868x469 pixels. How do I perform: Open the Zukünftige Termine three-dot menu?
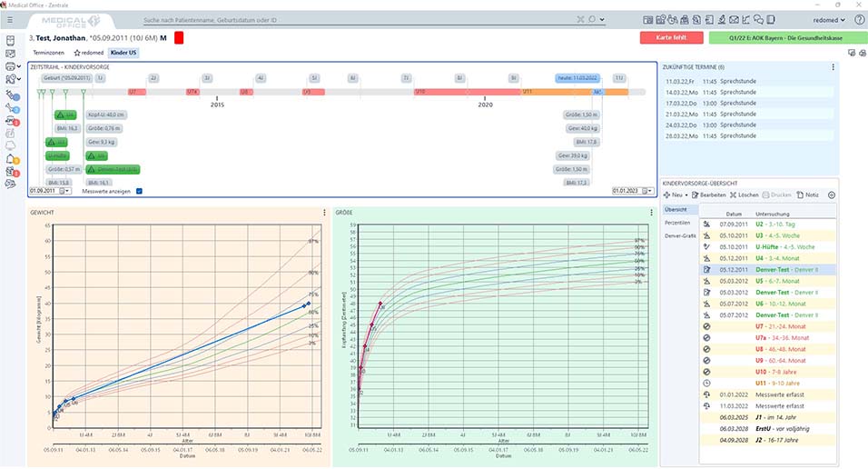(x=833, y=67)
